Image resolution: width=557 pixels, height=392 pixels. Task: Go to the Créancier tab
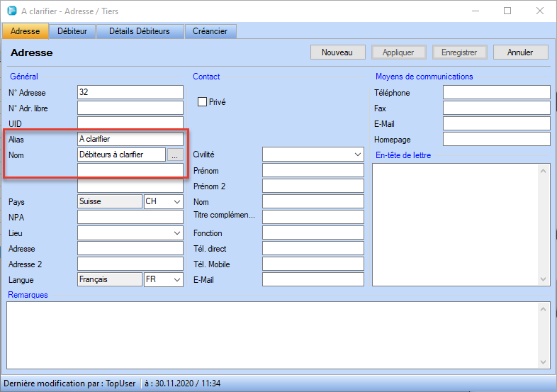[210, 31]
